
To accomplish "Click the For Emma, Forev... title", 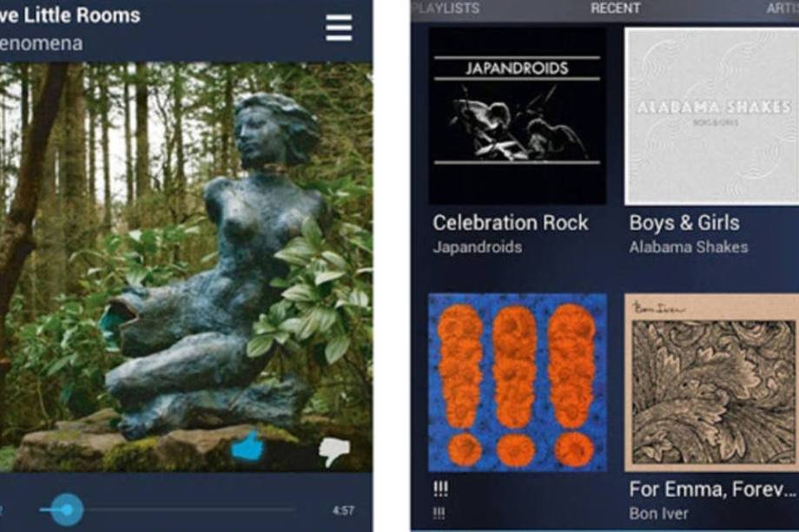I will [712, 489].
